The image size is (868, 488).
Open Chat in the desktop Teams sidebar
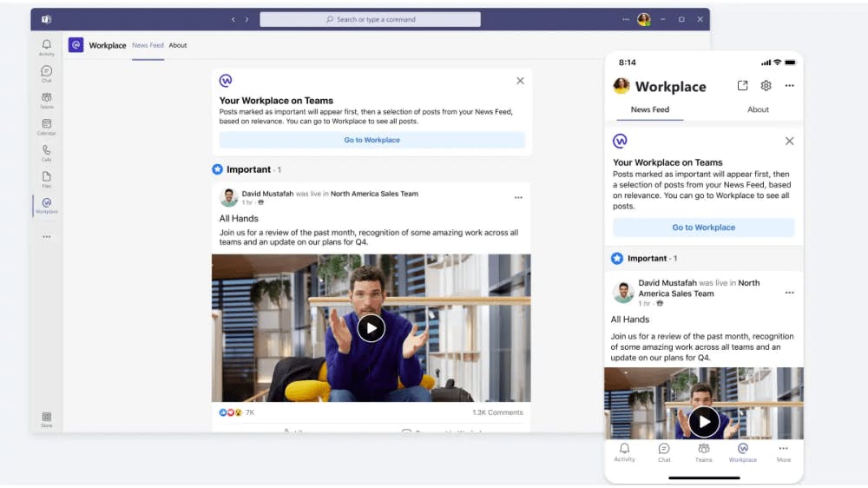click(x=47, y=74)
